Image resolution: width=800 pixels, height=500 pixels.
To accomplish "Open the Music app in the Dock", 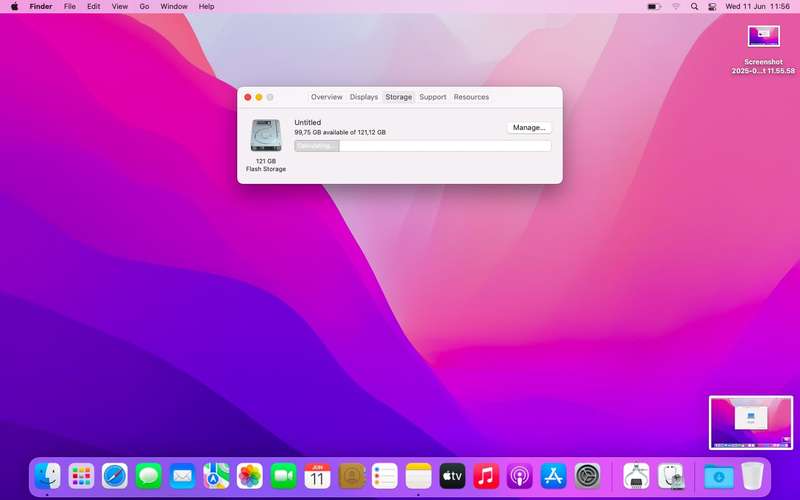I will point(486,476).
